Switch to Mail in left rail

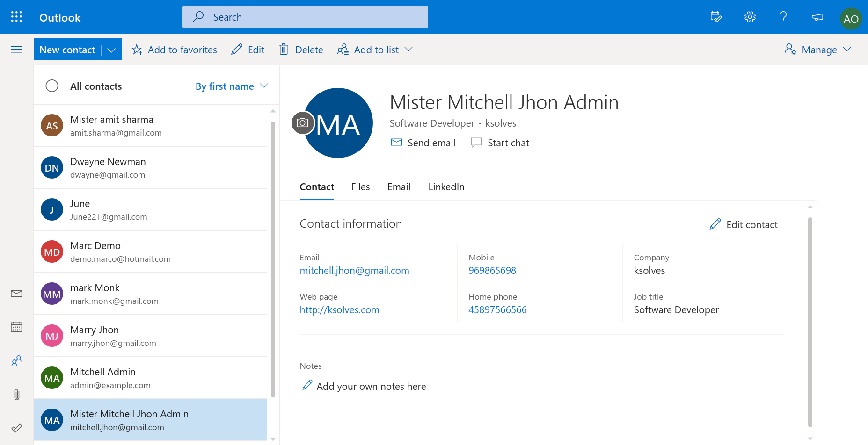tap(16, 294)
